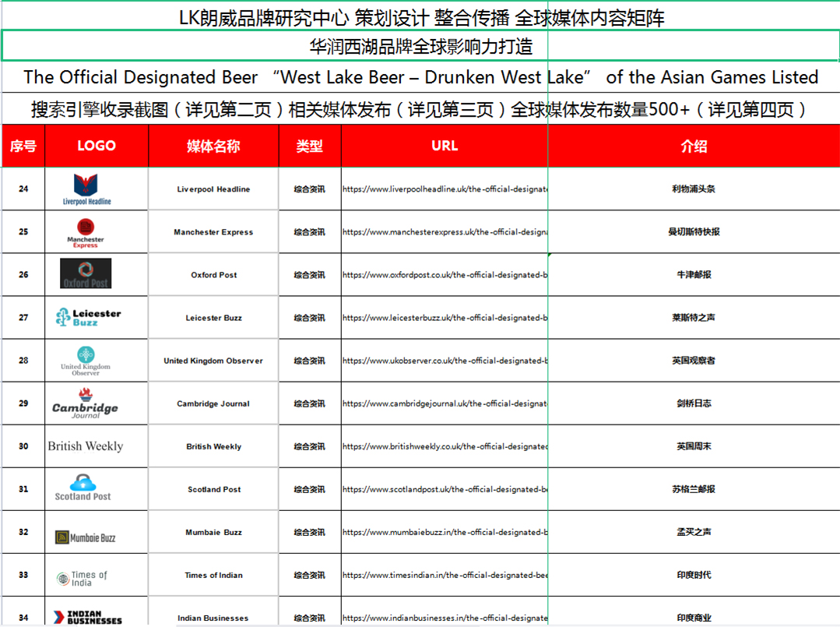Follow the indianbusinesses.in URL link

point(445,618)
